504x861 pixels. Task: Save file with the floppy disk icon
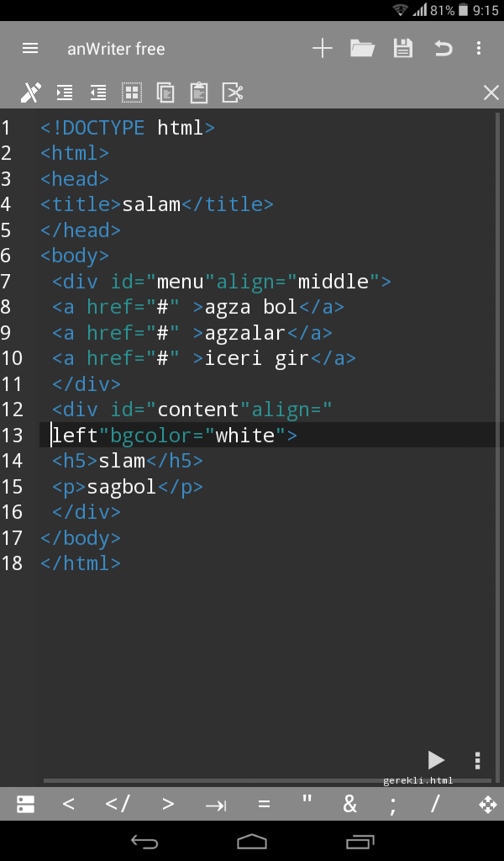click(x=403, y=48)
